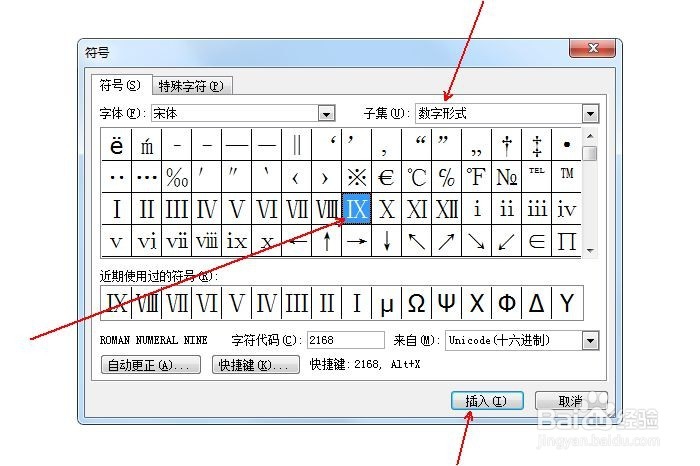Choose IX from the recently used symbols row

coord(117,303)
